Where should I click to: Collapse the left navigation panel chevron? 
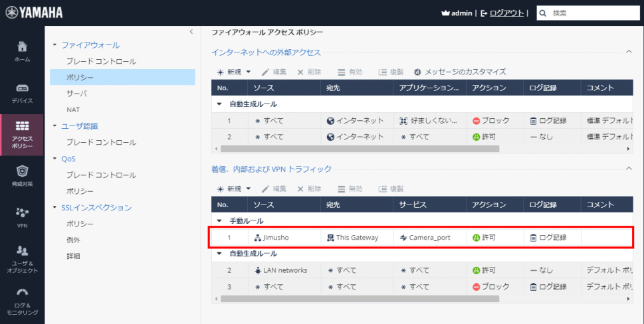[x=191, y=31]
